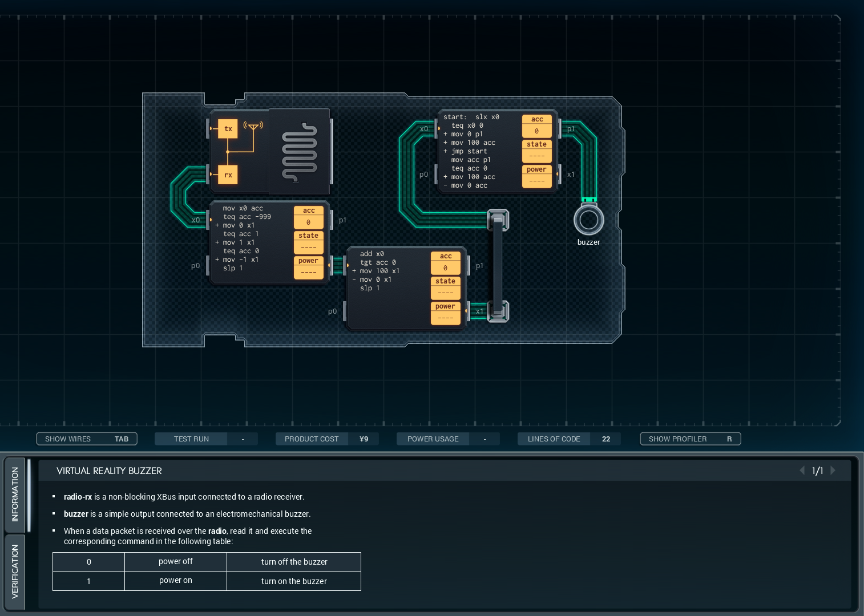Click the 'slp 1' line in bottom microcontroller

[x=370, y=288]
